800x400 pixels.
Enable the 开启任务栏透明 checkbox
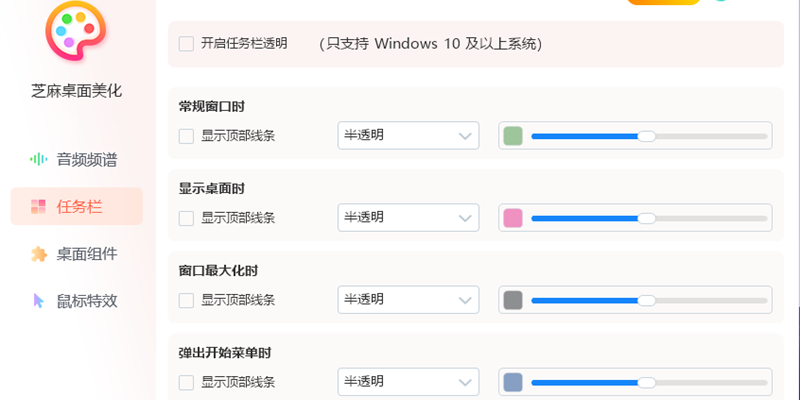point(186,44)
